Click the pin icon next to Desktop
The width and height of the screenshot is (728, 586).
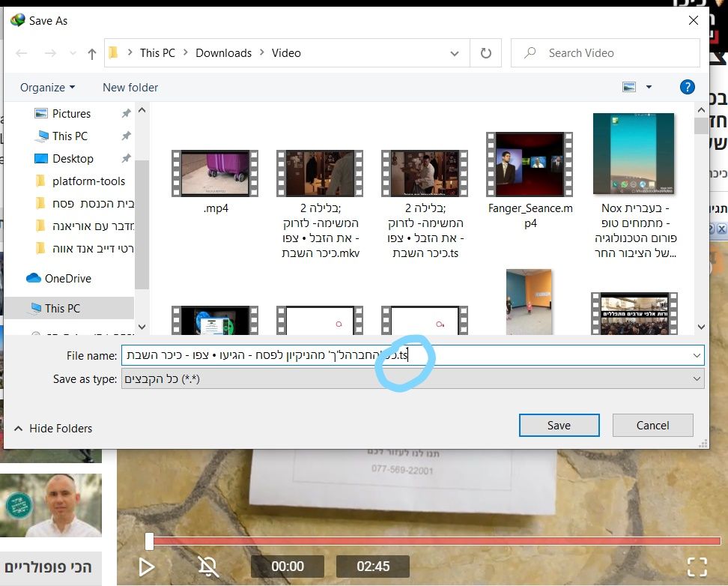pyautogui.click(x=126, y=158)
